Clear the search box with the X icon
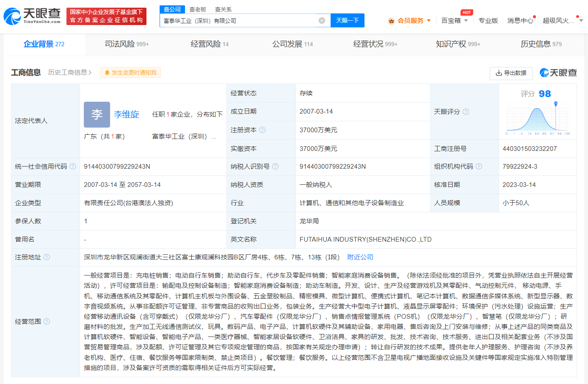 click(322, 20)
